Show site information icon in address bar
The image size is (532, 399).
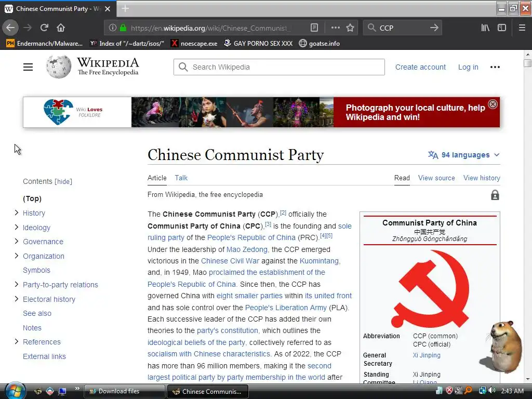[x=113, y=28]
